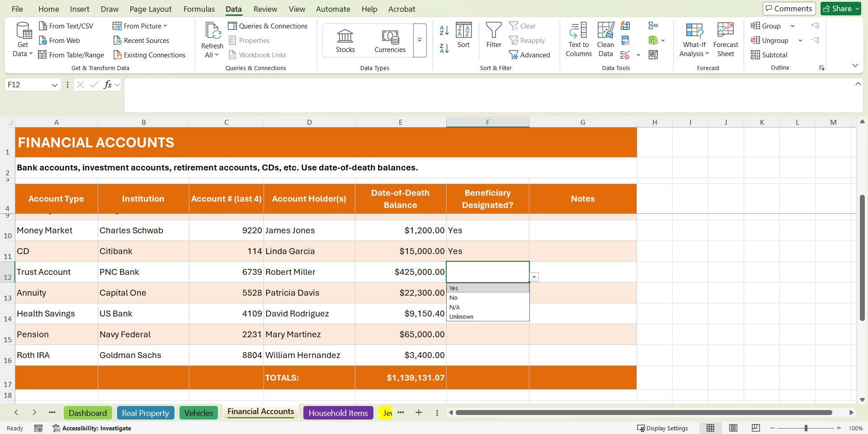Click the zoom in plus button

(x=839, y=428)
